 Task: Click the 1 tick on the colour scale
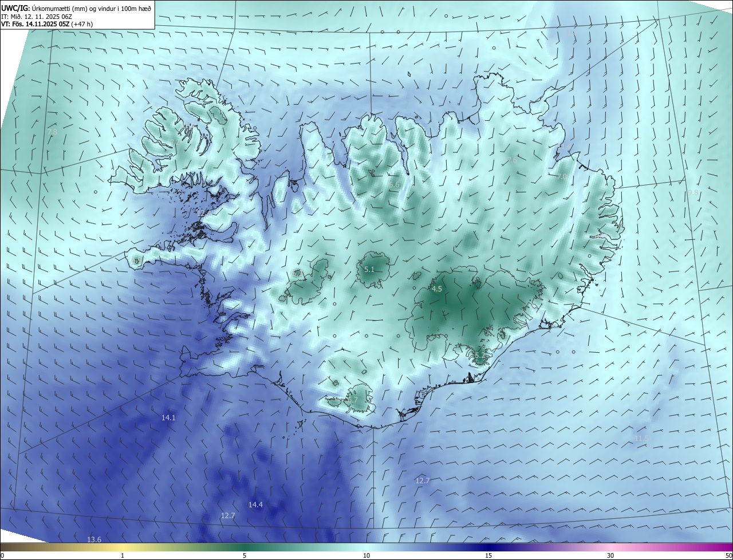123,555
